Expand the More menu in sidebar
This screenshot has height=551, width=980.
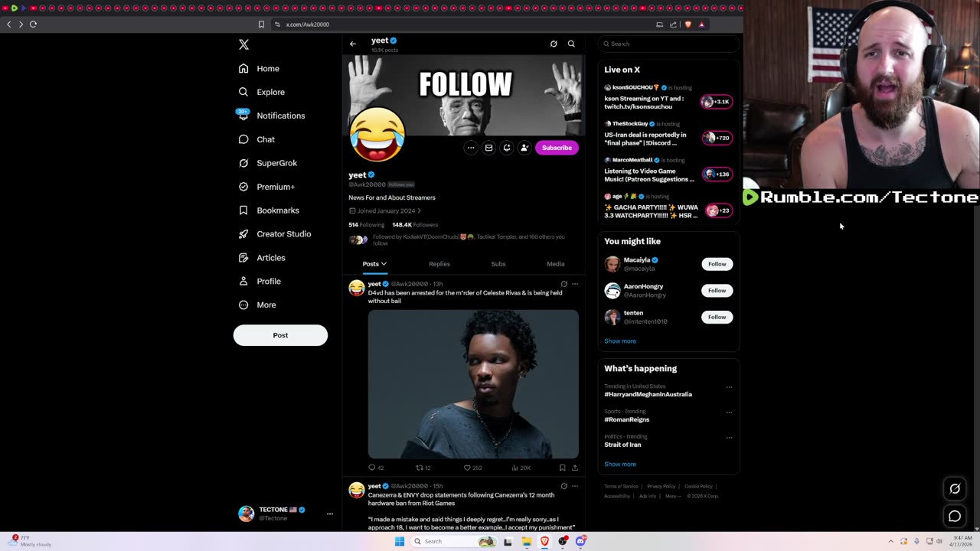257,305
